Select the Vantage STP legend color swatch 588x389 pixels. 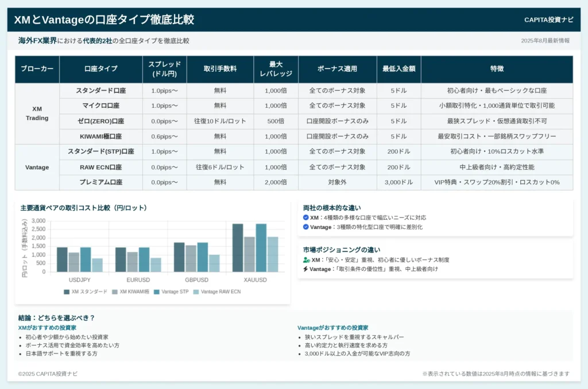(157, 291)
